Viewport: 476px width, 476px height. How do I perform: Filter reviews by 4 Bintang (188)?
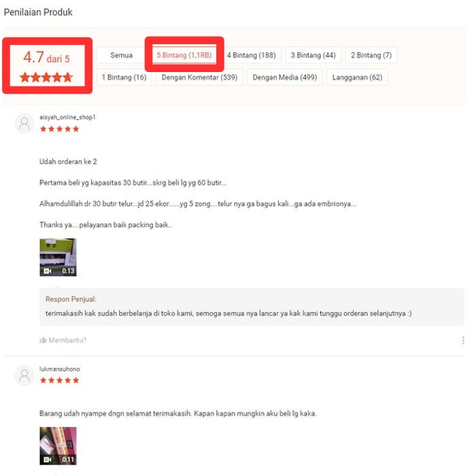point(252,55)
